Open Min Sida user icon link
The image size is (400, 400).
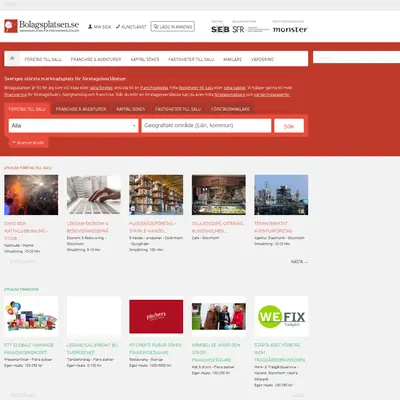(99, 27)
